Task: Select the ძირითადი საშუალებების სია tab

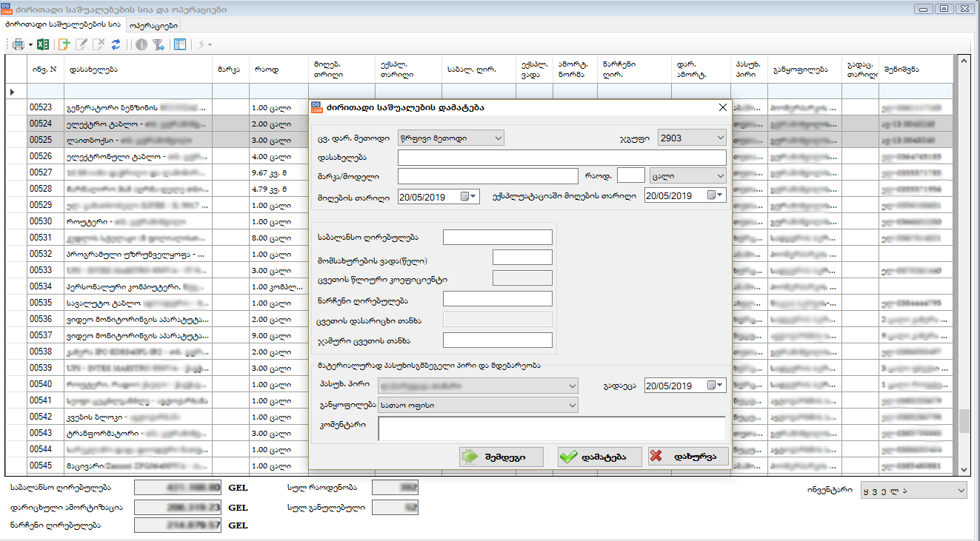Action: 62,24
